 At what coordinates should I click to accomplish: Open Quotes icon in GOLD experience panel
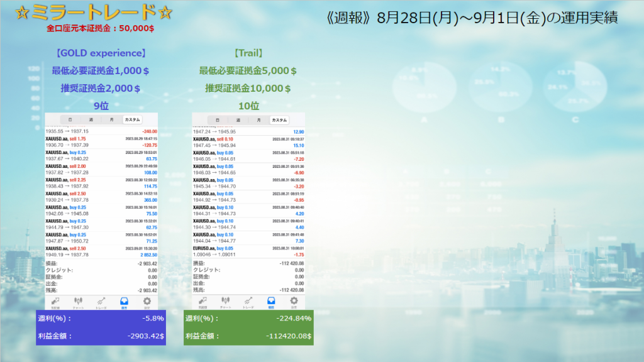[57, 302]
